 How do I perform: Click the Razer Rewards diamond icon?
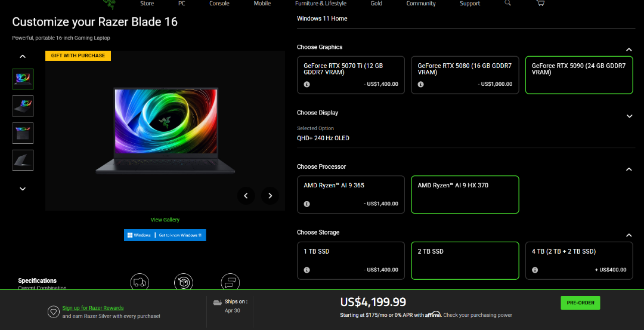click(x=53, y=312)
